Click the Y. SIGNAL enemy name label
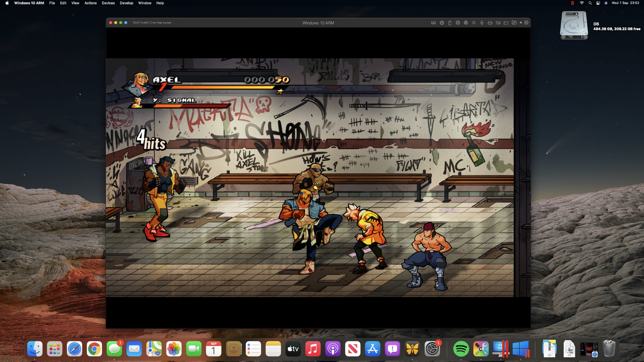This screenshot has width=644, height=362. tap(175, 100)
